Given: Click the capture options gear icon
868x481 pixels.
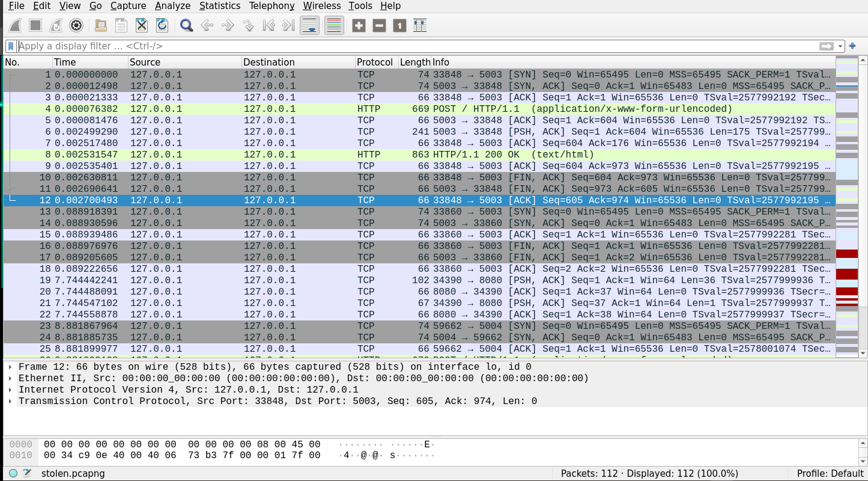Looking at the screenshot, I should (76, 25).
